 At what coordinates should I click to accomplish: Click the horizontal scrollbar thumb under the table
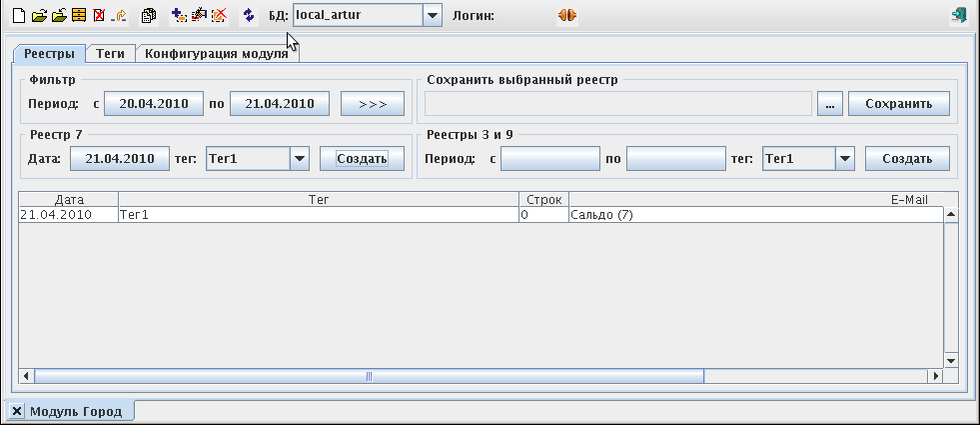tap(369, 376)
